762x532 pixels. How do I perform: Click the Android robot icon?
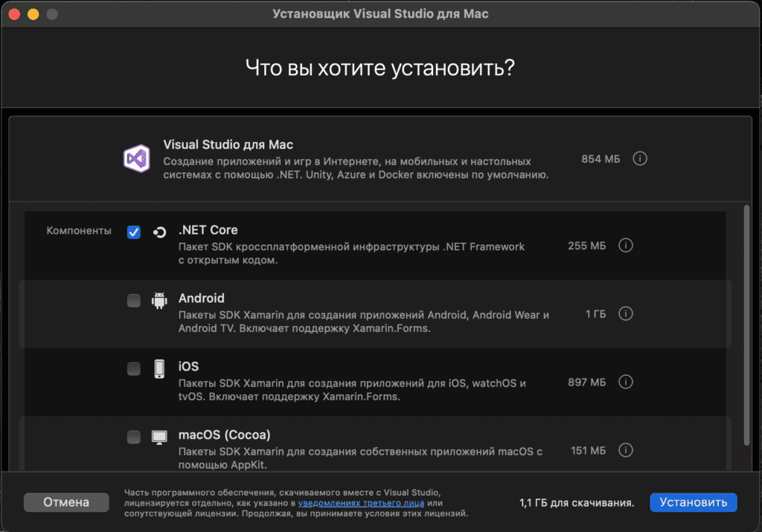[x=159, y=301]
